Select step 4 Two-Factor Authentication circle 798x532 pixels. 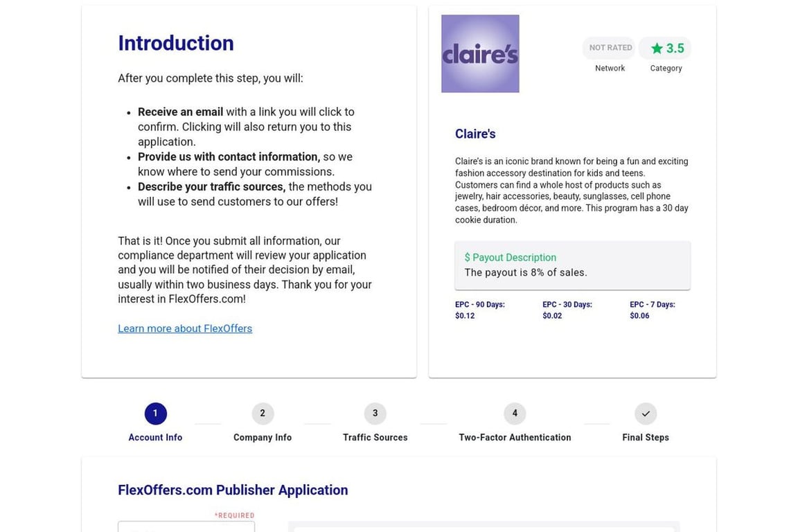pos(515,414)
